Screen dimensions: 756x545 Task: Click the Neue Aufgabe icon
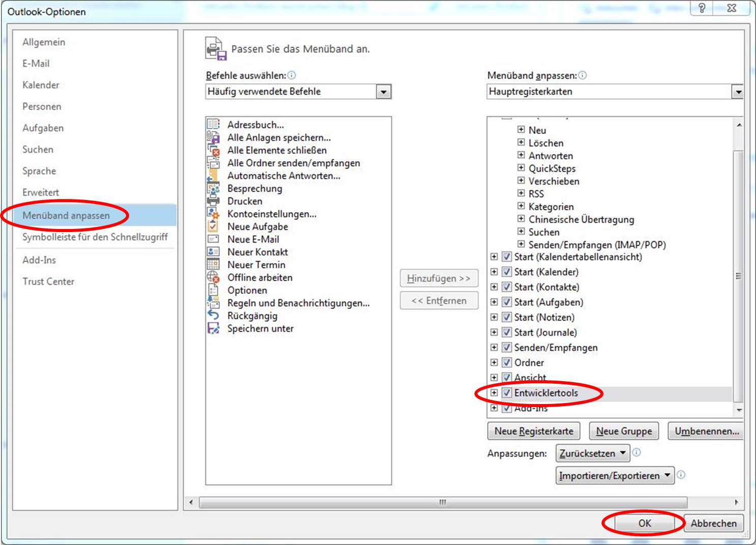pos(213,226)
